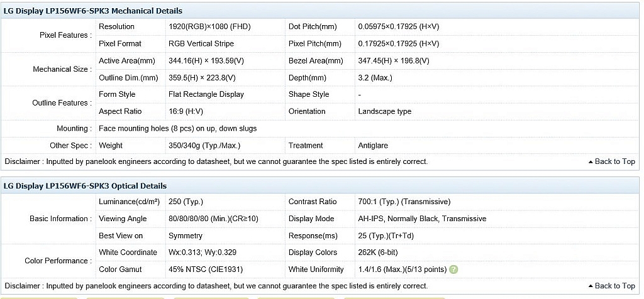
Task: Select luminance value 250 (Typ.)
Action: [186, 202]
